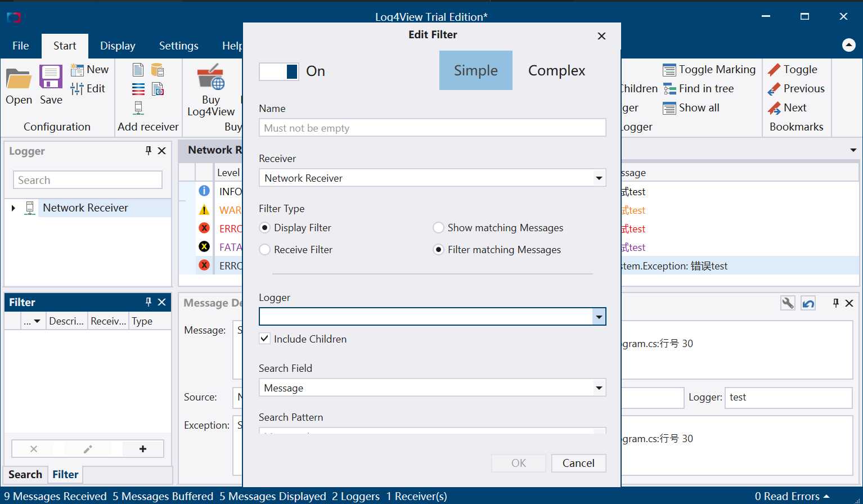Edit the filter with the pencil button

click(88, 449)
